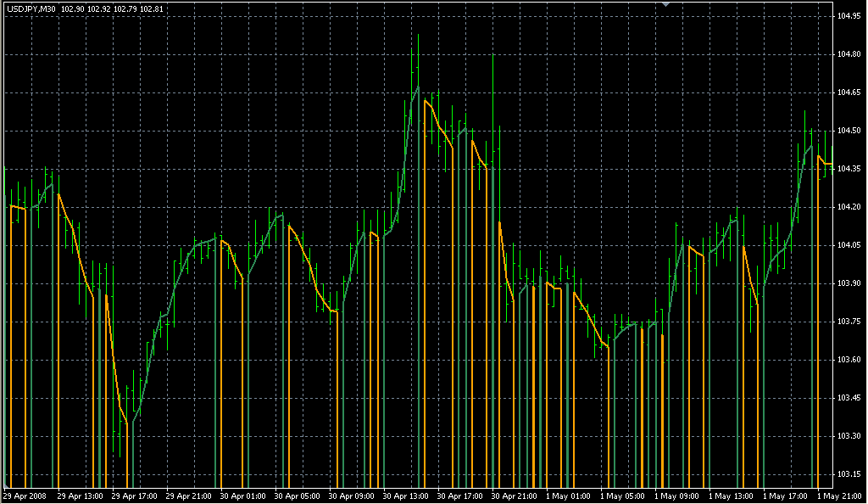Click the 1 May 13:00 time label
The height and width of the screenshot is (504, 868).
coord(730,496)
